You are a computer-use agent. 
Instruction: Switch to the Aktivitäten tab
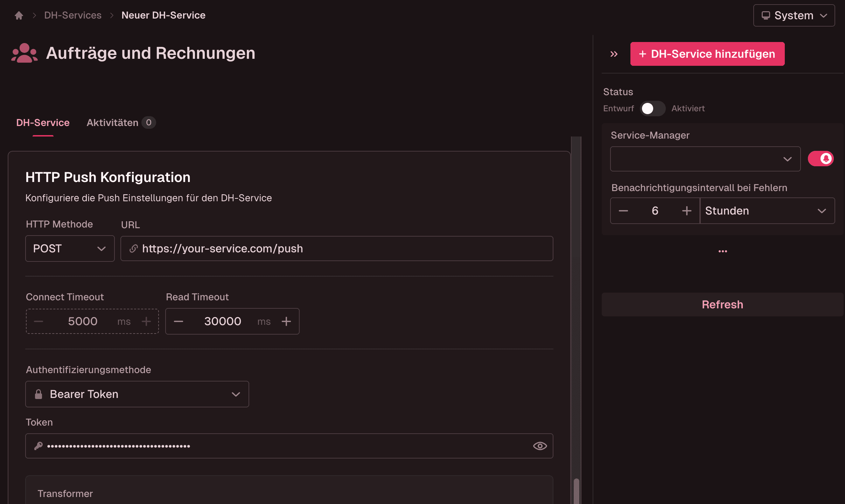point(112,122)
